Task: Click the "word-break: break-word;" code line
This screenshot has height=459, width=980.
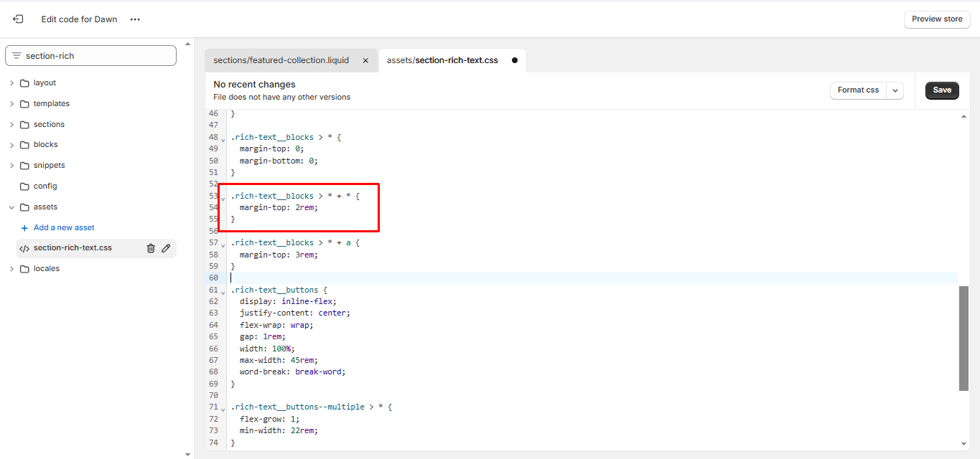Action: pos(293,372)
